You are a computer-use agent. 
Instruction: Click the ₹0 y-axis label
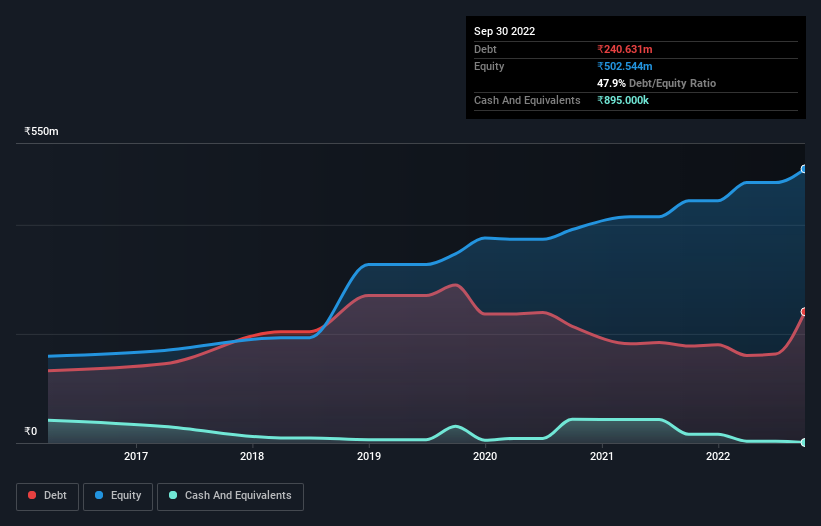tap(31, 431)
